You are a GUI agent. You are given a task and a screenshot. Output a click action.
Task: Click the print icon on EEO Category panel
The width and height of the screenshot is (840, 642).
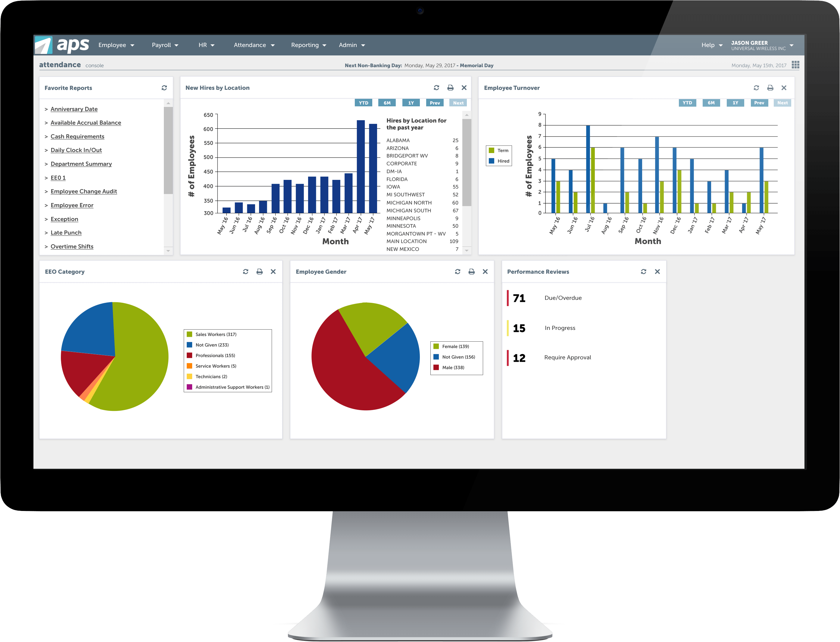[259, 271]
